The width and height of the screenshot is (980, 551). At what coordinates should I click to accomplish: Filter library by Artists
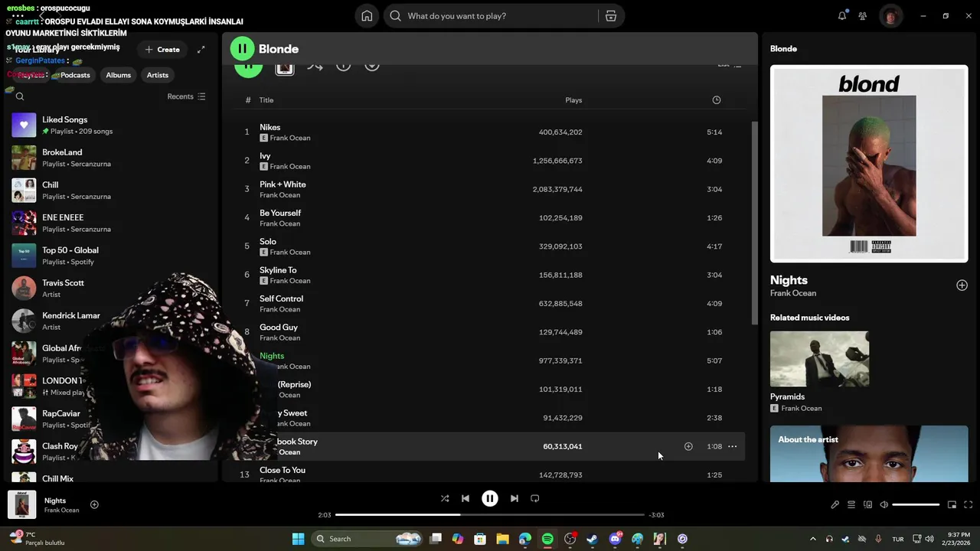(x=158, y=75)
